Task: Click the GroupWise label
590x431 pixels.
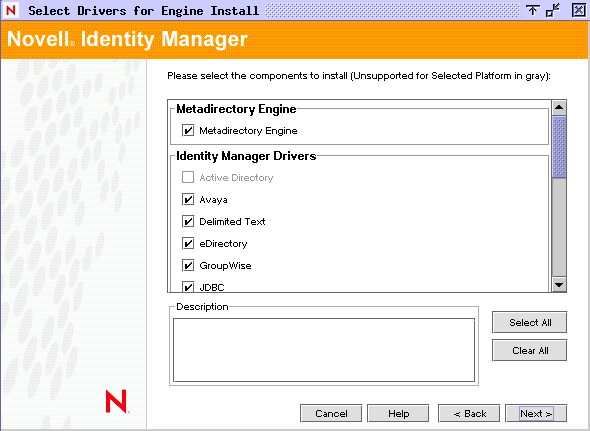Action: 225,266
